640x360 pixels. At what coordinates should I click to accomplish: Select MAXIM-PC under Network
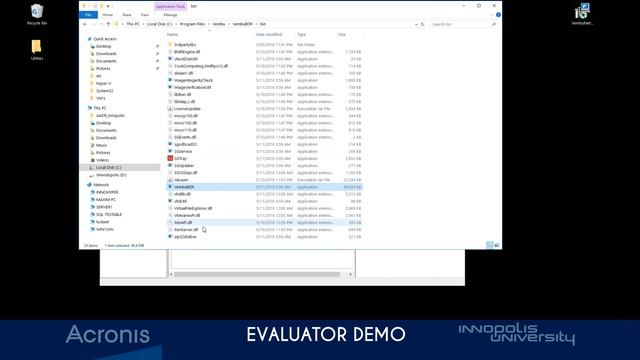(106, 200)
